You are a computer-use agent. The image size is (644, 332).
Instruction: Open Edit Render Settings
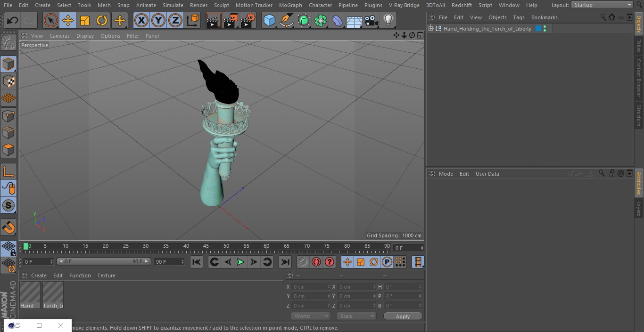coord(248,20)
